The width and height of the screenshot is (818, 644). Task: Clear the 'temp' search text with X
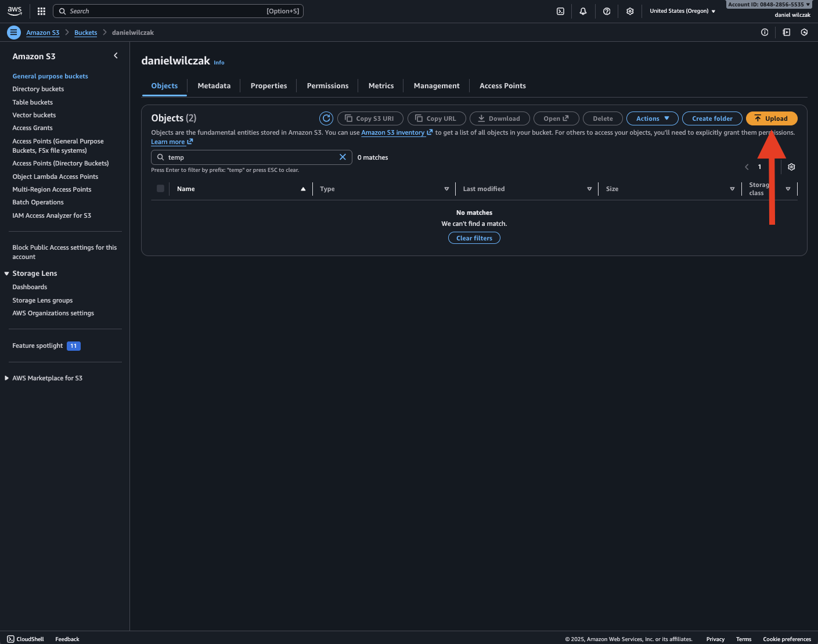[x=343, y=157]
